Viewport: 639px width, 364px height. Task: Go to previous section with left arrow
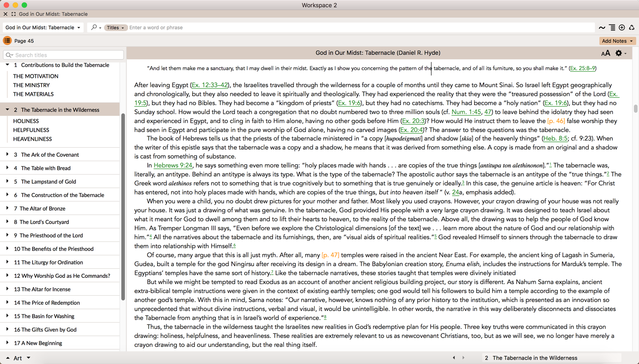454,358
